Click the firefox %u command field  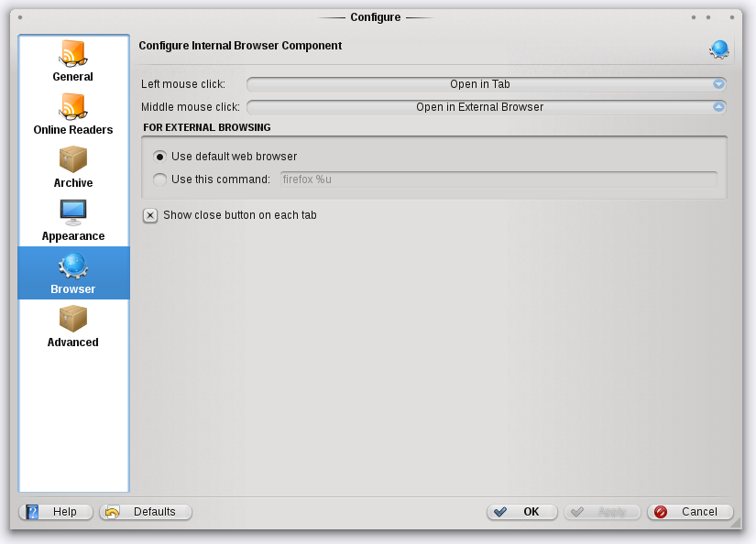tap(498, 180)
